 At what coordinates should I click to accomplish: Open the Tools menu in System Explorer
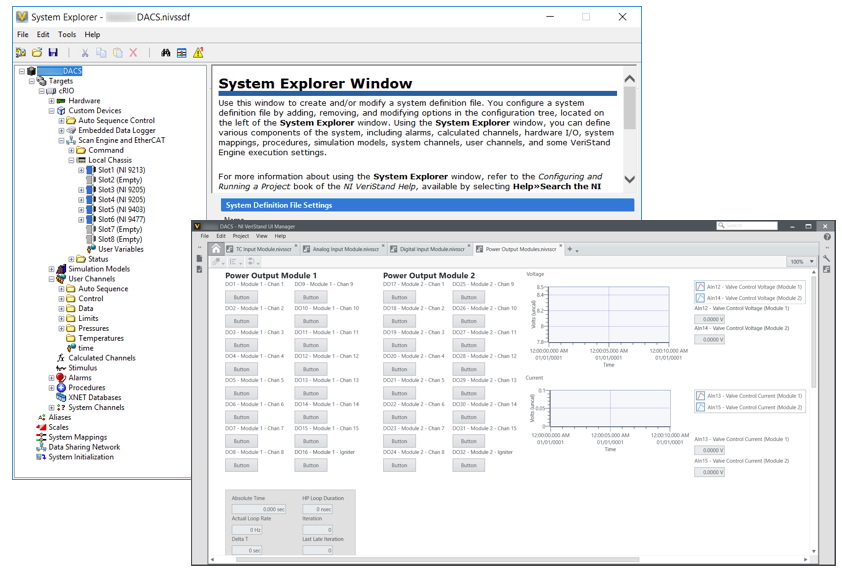coord(67,34)
